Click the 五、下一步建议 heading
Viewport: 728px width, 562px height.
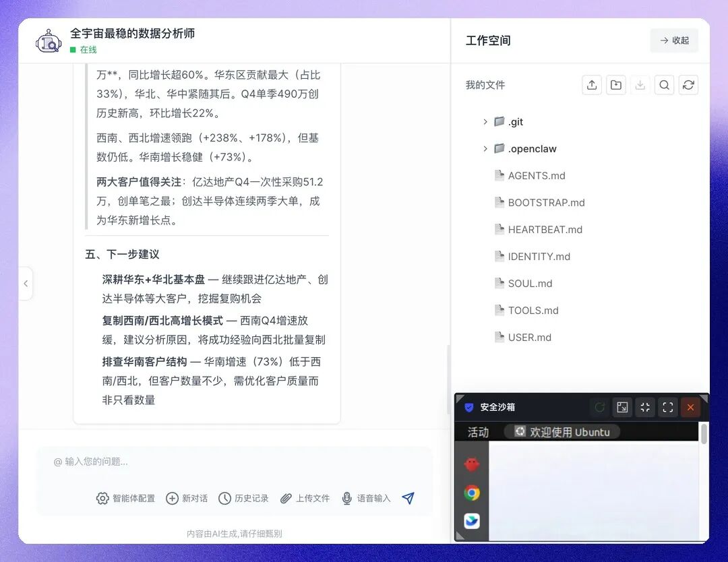pyautogui.click(x=122, y=254)
